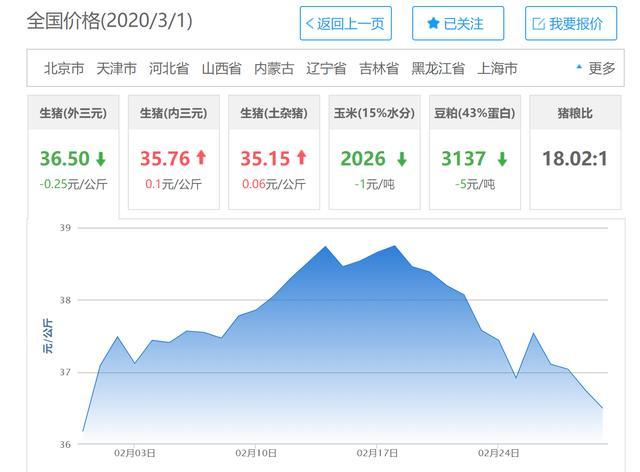Click the -5元/吨 change text
The width and height of the screenshot is (640, 472).
tap(475, 184)
